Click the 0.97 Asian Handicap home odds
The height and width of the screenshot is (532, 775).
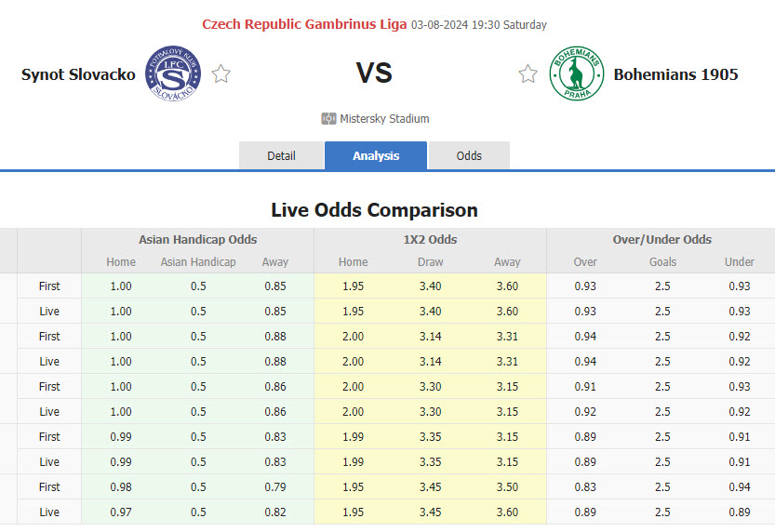[121, 512]
